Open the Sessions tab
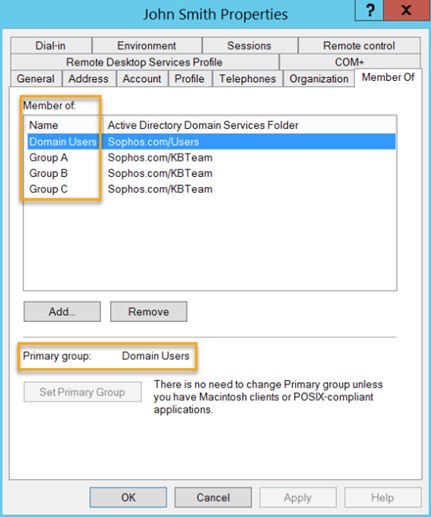Viewport: 431px width, 517px height. (x=249, y=46)
